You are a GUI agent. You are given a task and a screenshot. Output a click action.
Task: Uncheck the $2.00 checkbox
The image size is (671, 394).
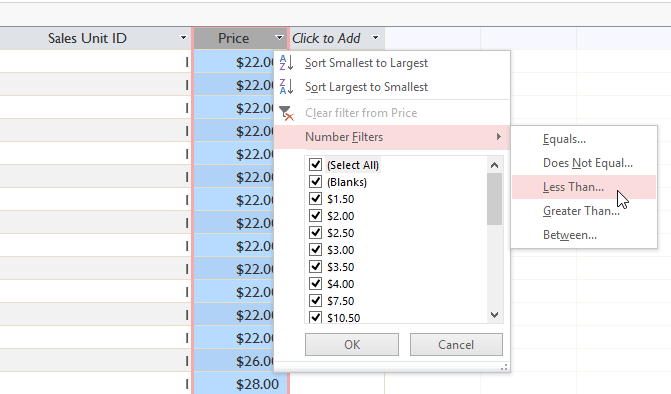(315, 216)
